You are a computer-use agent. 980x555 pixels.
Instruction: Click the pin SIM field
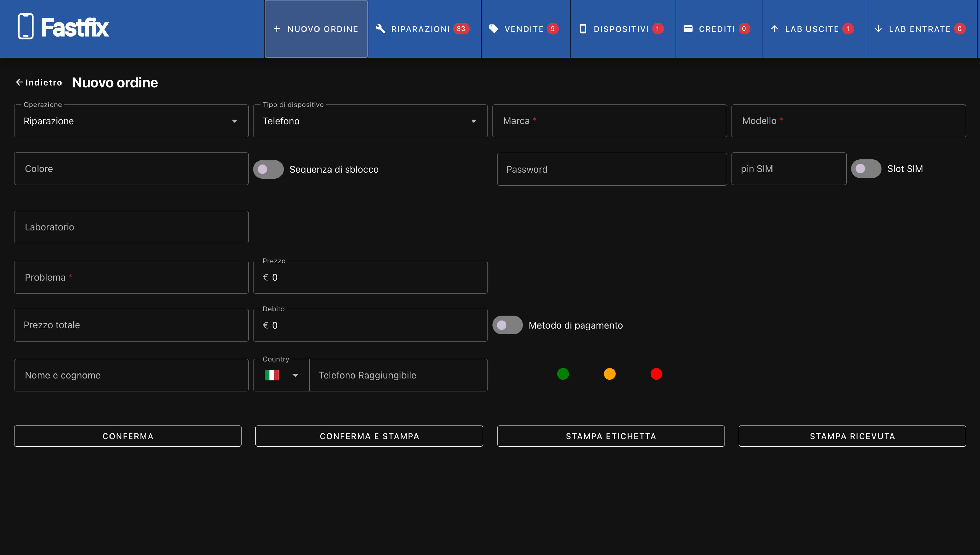pyautogui.click(x=789, y=169)
